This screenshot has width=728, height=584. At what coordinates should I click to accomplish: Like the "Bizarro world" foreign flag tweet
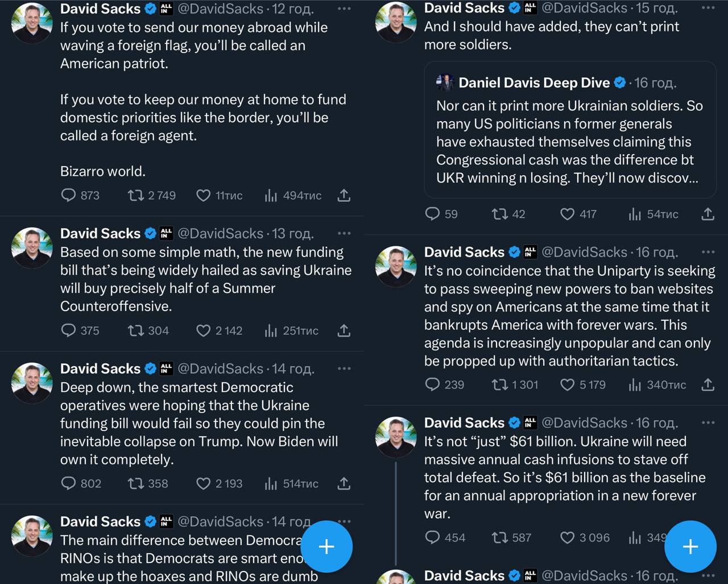pyautogui.click(x=203, y=196)
